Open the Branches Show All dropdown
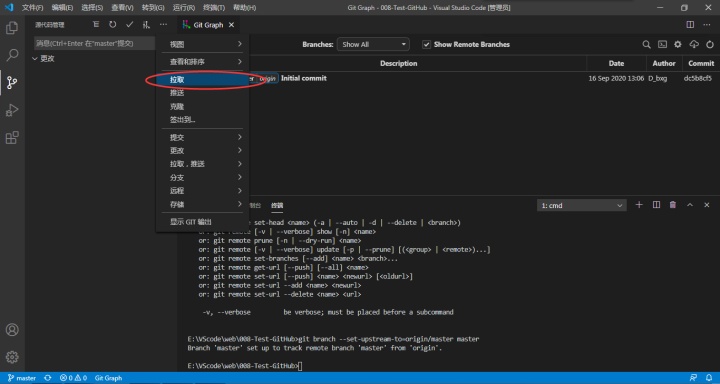 coord(373,45)
